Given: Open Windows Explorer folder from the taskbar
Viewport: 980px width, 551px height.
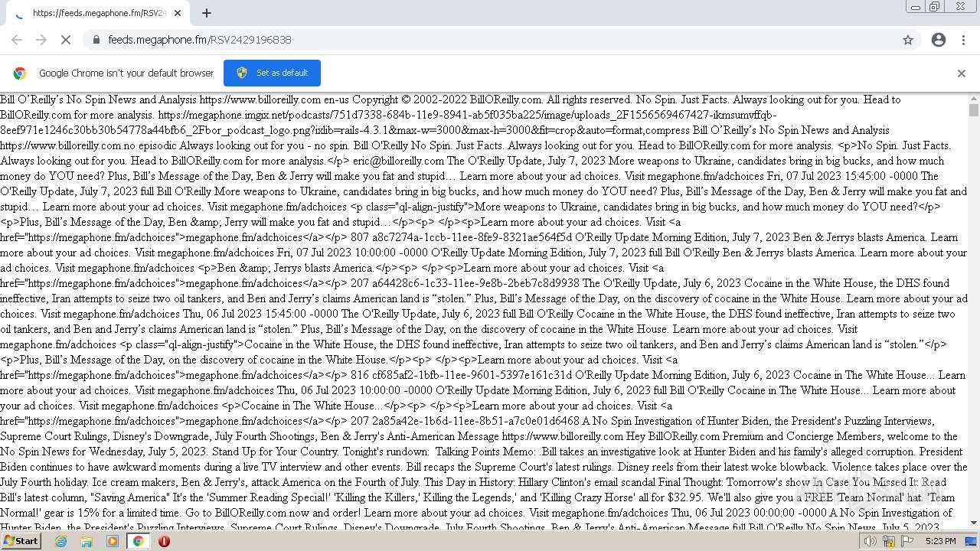Looking at the screenshot, I should pyautogui.click(x=87, y=541).
